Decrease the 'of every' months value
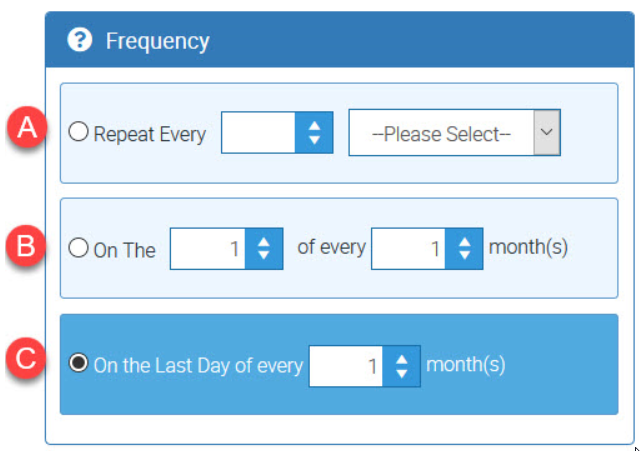The image size is (644, 451). coord(465,257)
